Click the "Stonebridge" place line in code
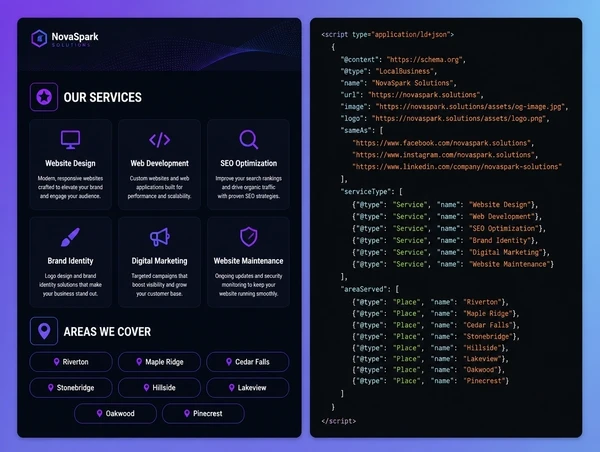 point(436,337)
